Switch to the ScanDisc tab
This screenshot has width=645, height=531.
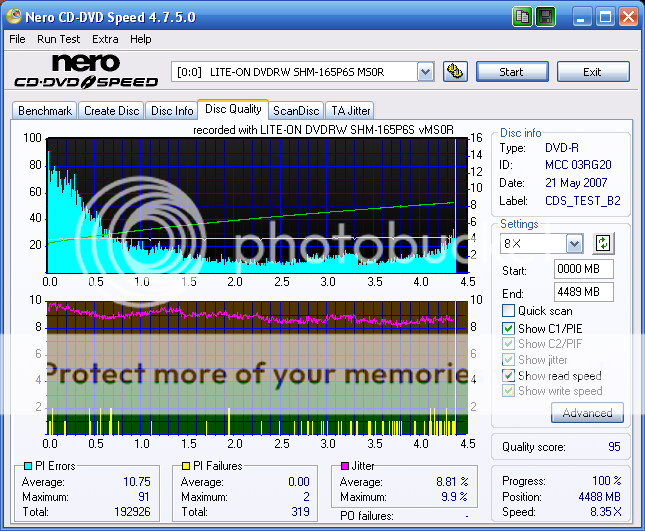[x=296, y=111]
